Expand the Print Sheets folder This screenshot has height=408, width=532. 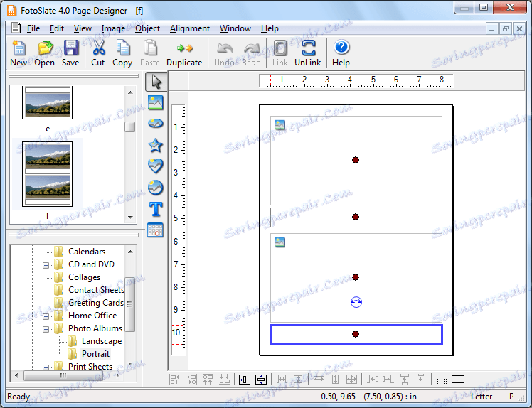[x=46, y=367]
